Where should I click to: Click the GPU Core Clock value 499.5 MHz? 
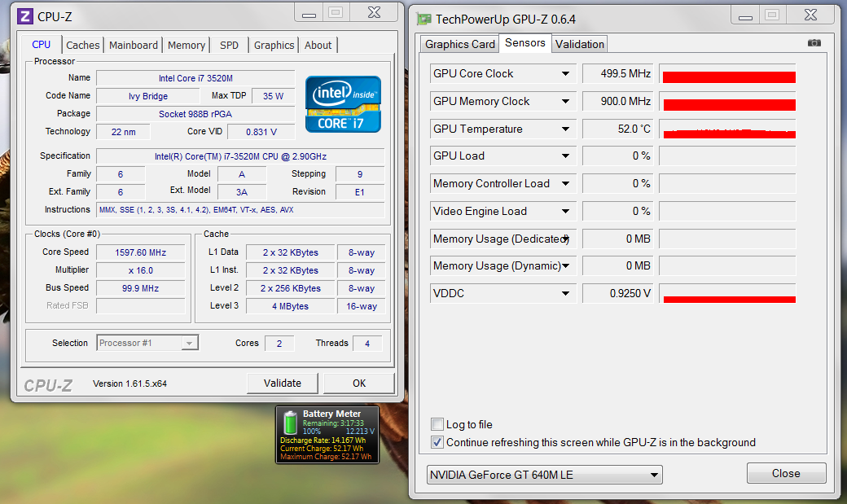617,73
